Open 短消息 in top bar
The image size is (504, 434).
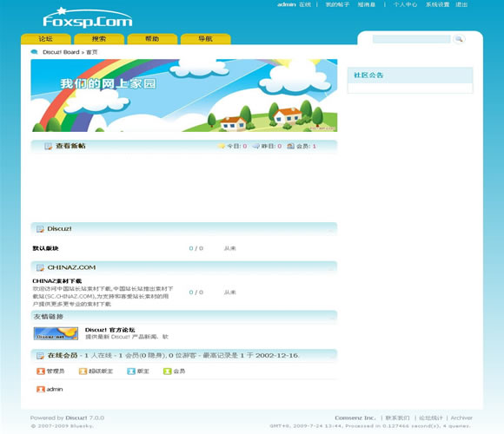click(x=367, y=4)
